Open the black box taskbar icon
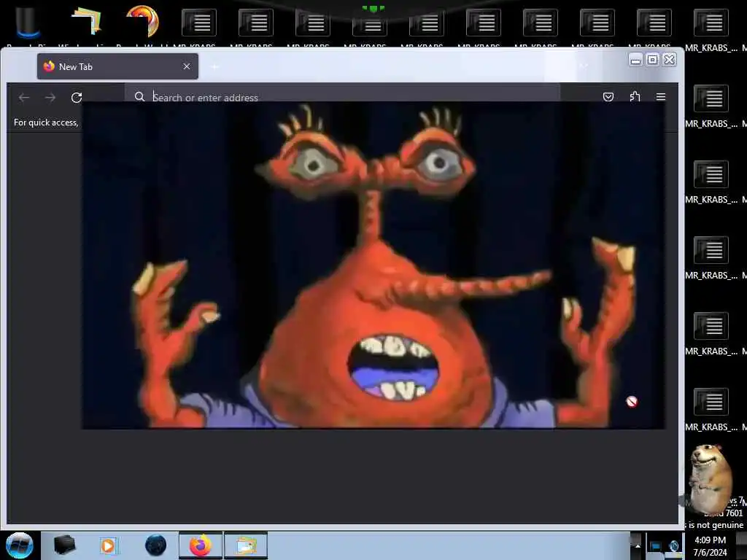The height and width of the screenshot is (560, 747). click(64, 545)
